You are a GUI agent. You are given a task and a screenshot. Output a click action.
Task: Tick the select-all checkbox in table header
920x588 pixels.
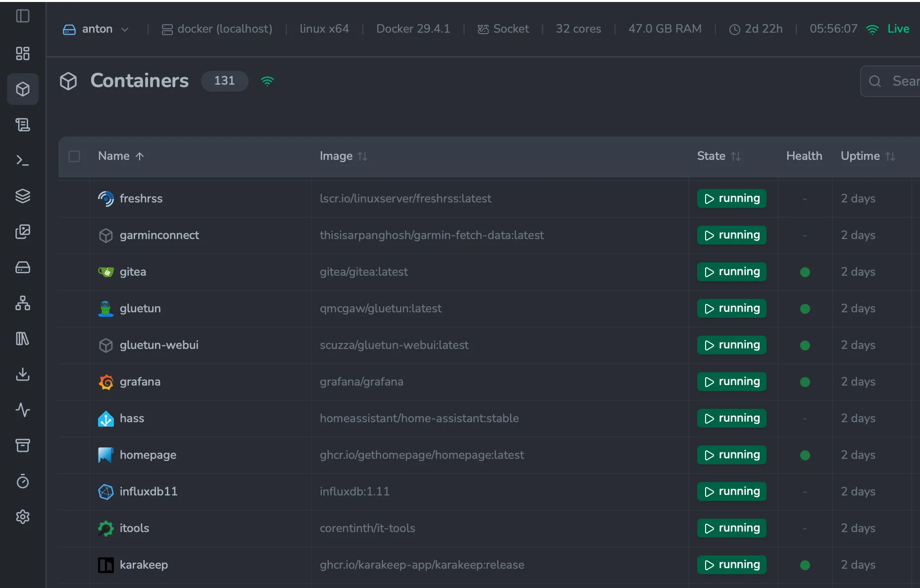click(74, 156)
